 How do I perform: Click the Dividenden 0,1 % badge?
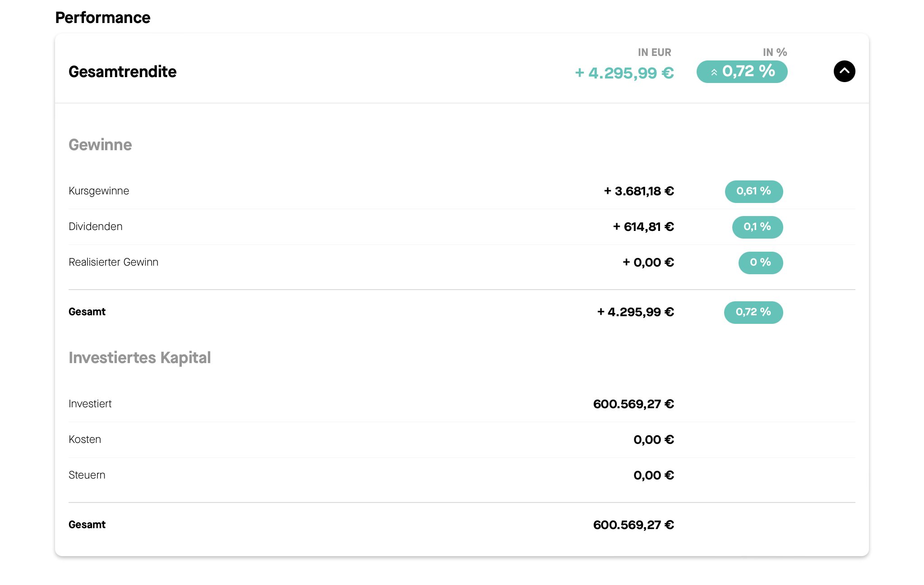(757, 227)
